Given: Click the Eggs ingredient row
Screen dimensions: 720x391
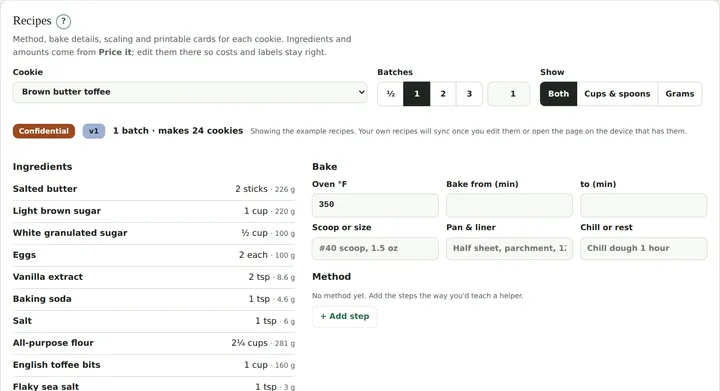Looking at the screenshot, I should 154,255.
